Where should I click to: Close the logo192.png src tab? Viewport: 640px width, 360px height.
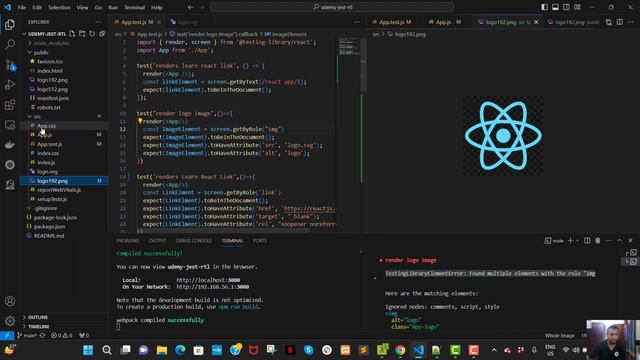click(x=536, y=22)
